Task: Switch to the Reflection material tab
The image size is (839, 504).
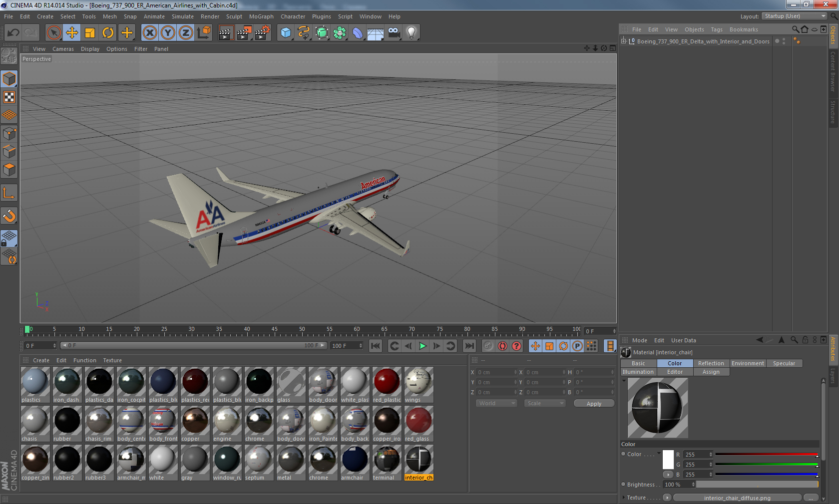Action: coord(711,363)
